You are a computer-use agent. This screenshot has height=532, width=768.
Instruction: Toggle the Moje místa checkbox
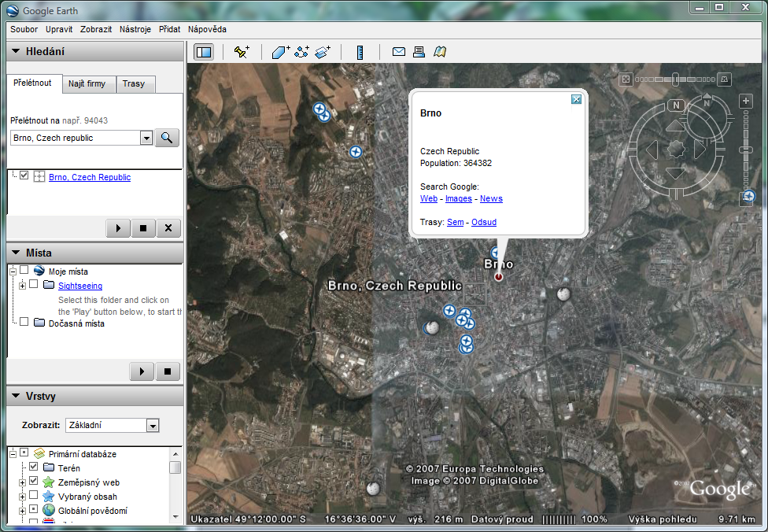[x=24, y=270]
